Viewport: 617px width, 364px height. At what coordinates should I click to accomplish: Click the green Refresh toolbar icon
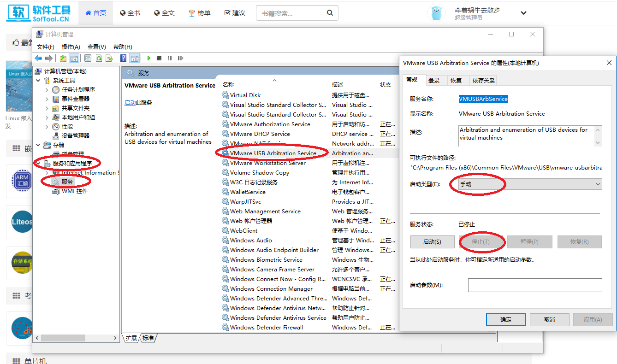[99, 58]
